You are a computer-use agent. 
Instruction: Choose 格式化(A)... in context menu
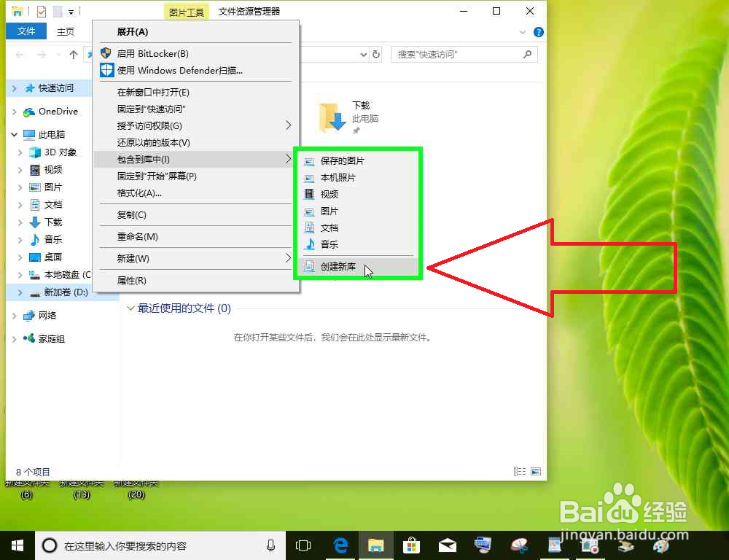click(x=196, y=192)
